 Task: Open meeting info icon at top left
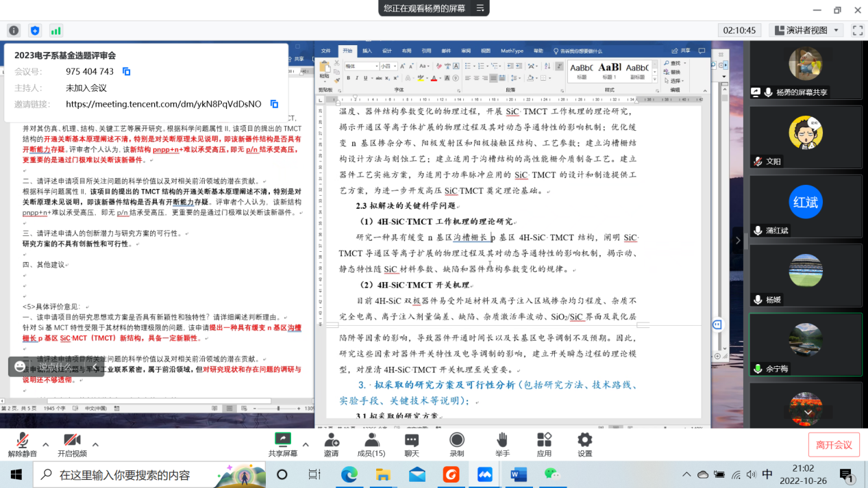coord(14,31)
